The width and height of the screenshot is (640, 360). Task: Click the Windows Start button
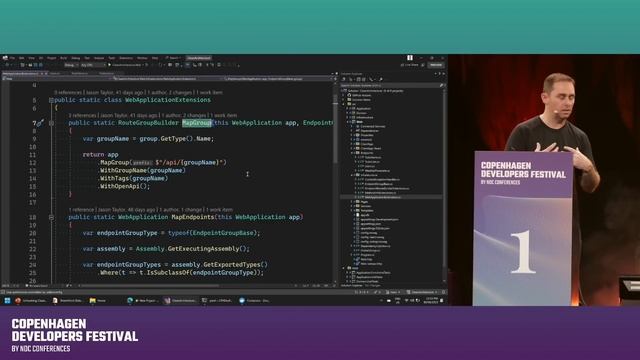[x=7, y=301]
